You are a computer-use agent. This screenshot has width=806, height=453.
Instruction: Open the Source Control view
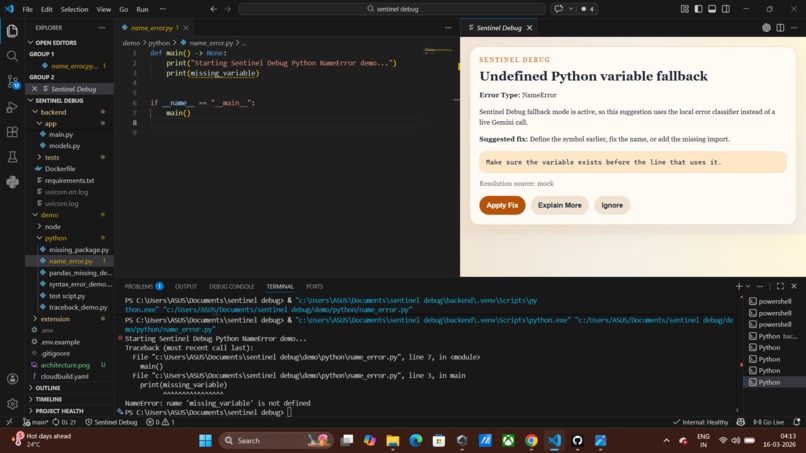pyautogui.click(x=12, y=81)
